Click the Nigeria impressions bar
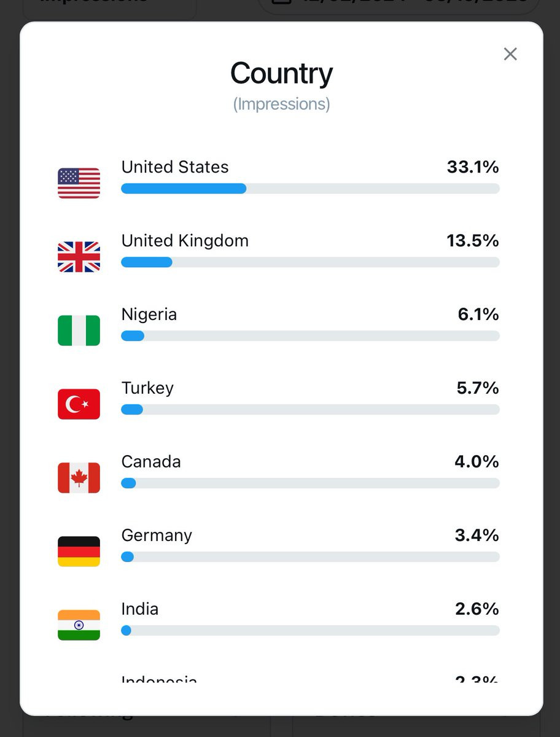This screenshot has height=737, width=560. coord(310,336)
